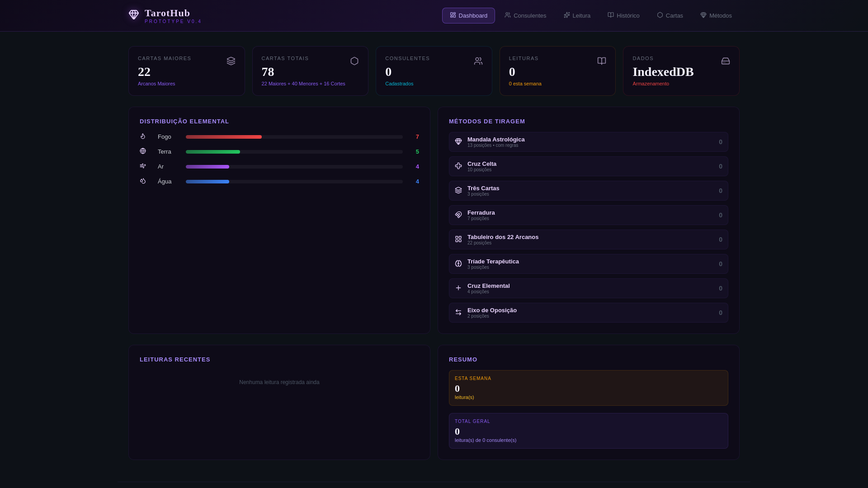
Task: Click the open book icon in Leituras card
Action: [602, 61]
